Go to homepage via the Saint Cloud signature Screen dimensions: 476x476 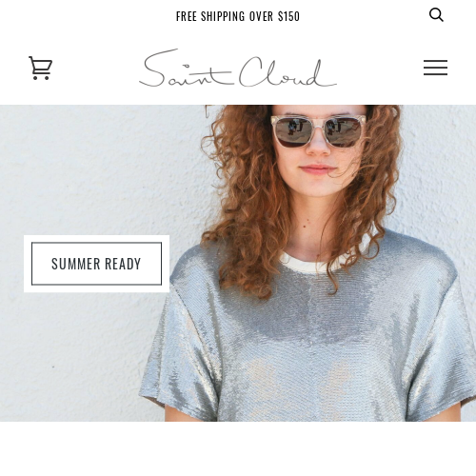coord(238,68)
